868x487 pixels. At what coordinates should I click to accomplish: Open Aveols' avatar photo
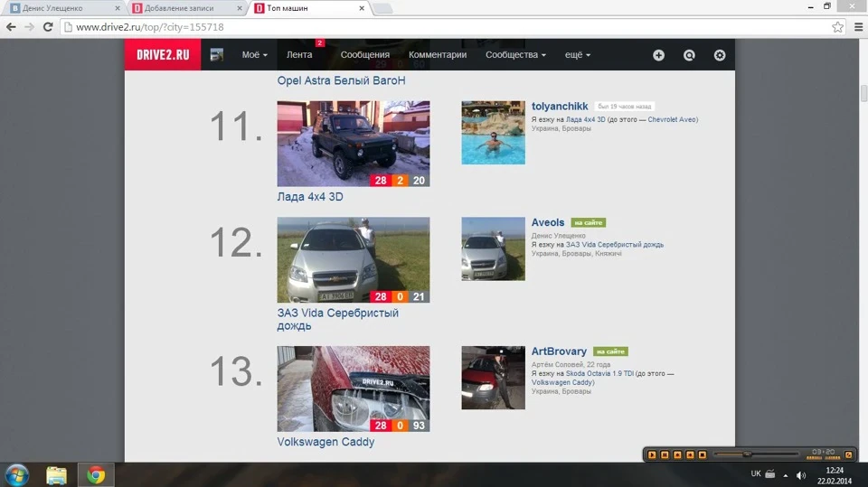click(494, 248)
